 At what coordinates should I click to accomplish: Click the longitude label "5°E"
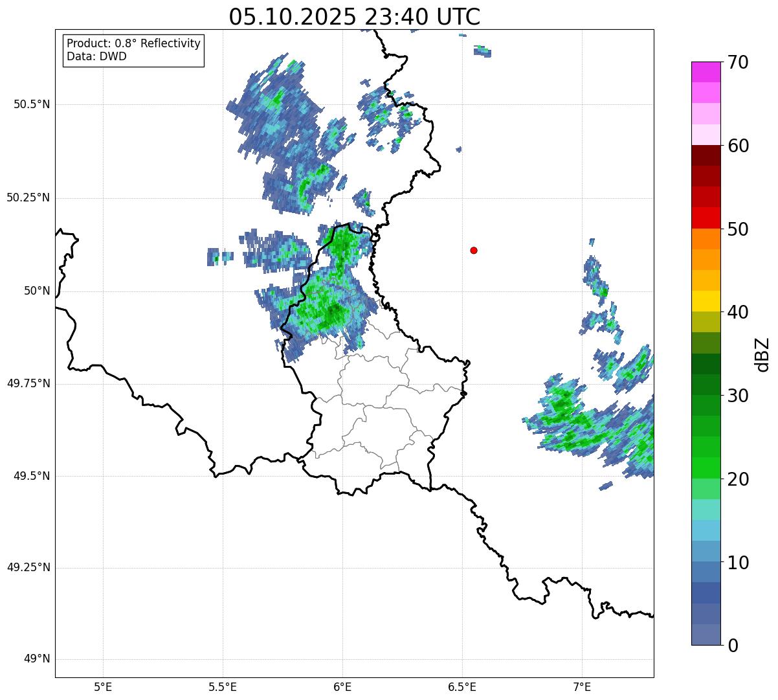103,687
